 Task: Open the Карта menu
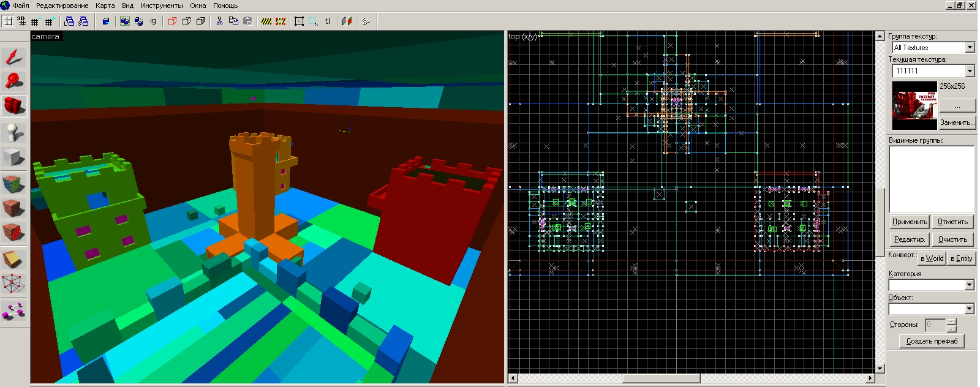pos(105,6)
